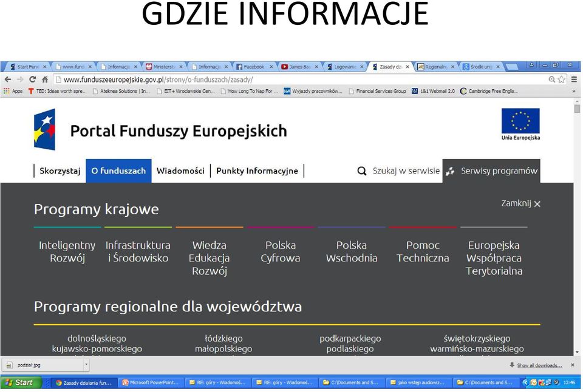Switch to the Środki unijne tab
The width and height of the screenshot is (583, 392).
point(481,67)
